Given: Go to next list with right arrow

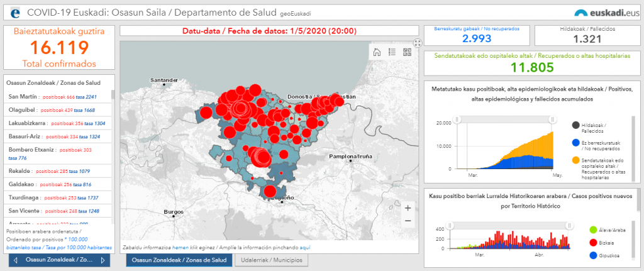Looking at the screenshot, I should tap(103, 260).
